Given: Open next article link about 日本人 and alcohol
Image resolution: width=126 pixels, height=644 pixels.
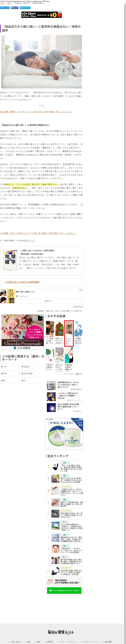Looking at the screenshot, I should click(x=38, y=233).
